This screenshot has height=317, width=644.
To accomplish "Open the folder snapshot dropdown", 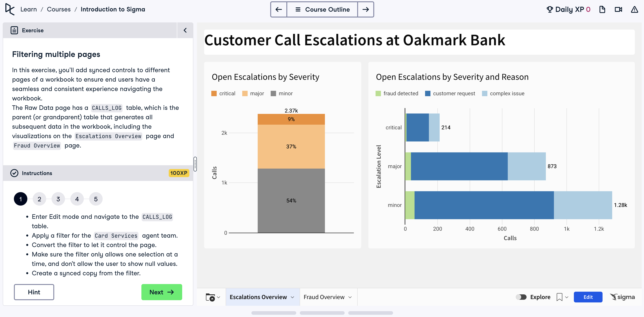I will 213,297.
